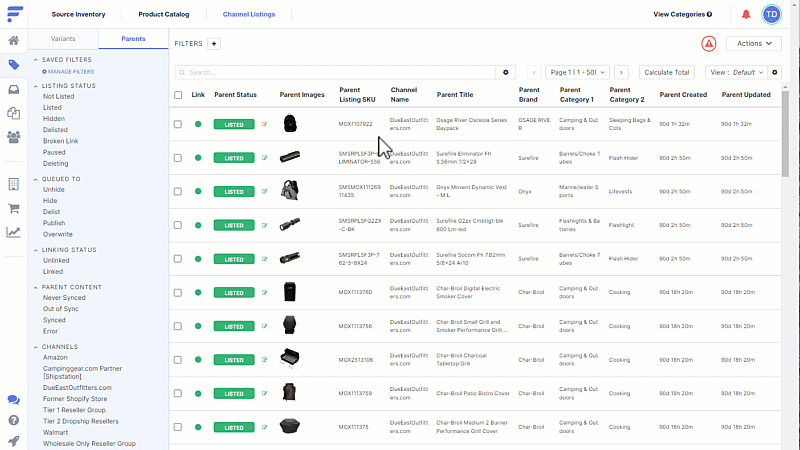The height and width of the screenshot is (450, 800).
Task: Click link status dot for MOX1113756
Action: point(198,326)
